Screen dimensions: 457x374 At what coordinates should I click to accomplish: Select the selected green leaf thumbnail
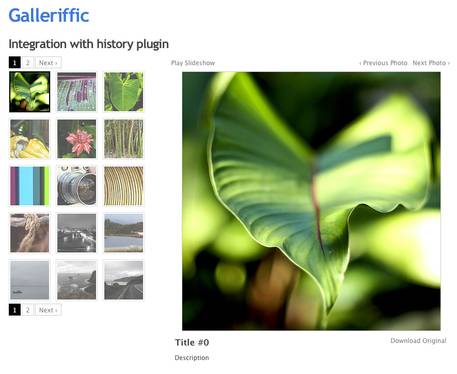(30, 92)
